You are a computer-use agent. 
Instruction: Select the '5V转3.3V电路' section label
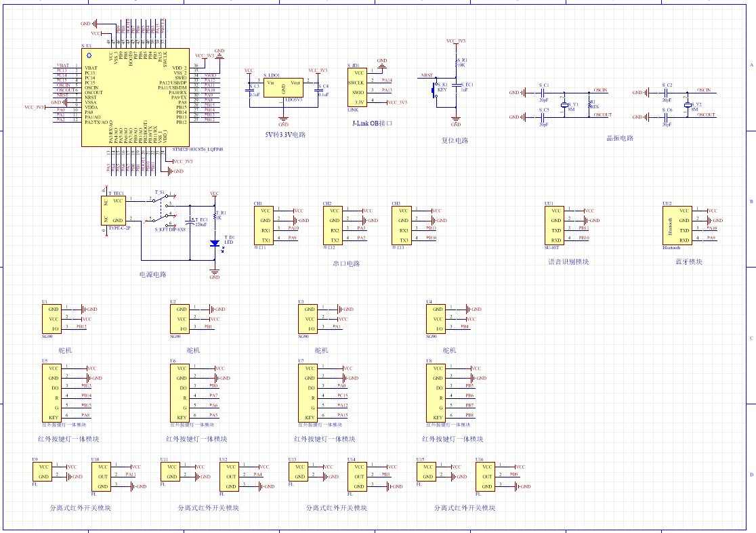[285, 135]
